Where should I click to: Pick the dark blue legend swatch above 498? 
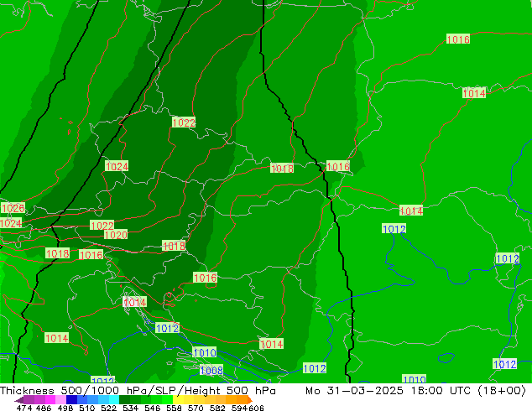(71, 400)
